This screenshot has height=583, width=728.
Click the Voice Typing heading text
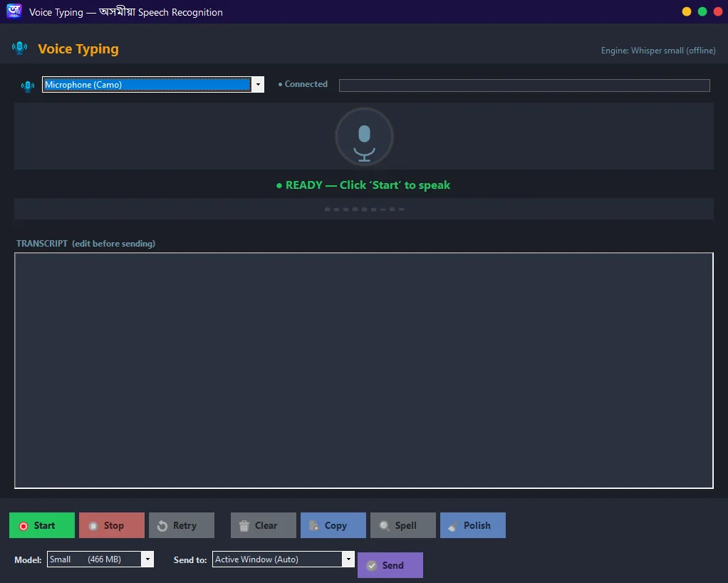(x=78, y=48)
